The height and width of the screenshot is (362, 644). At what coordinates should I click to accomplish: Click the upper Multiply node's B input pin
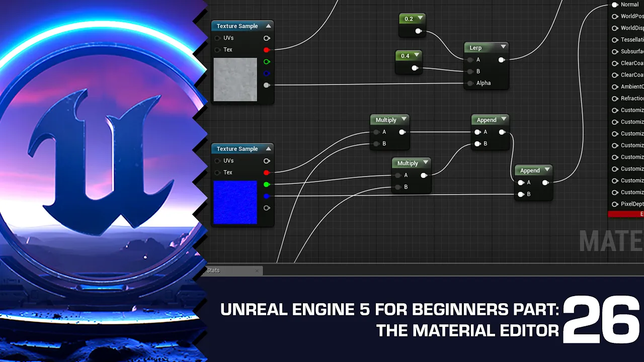tap(376, 144)
